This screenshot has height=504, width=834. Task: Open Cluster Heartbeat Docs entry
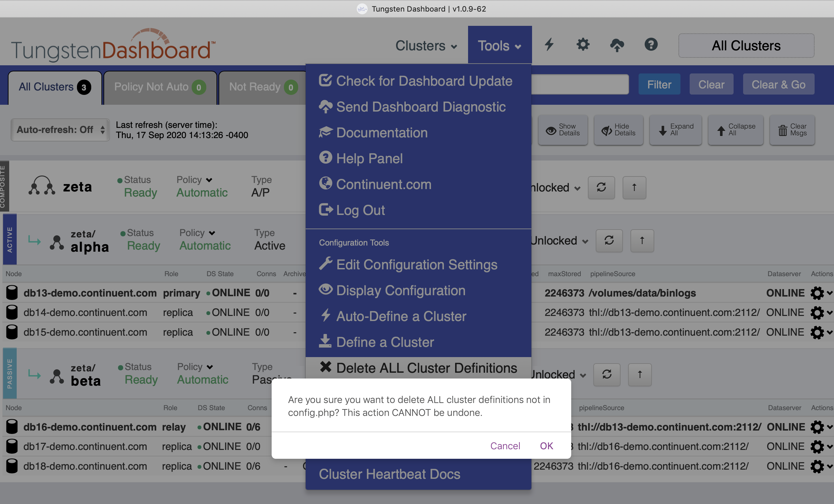coord(418,474)
